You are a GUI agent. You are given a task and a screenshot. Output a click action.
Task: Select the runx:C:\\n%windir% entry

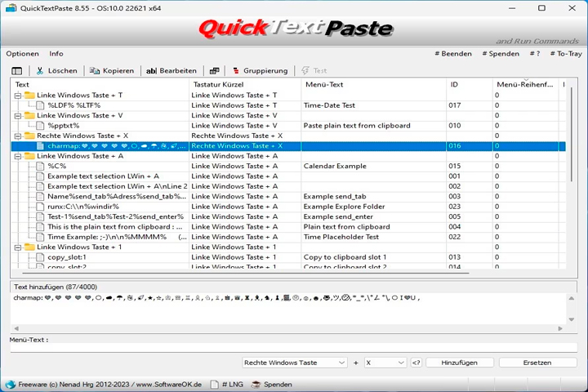[x=82, y=207]
